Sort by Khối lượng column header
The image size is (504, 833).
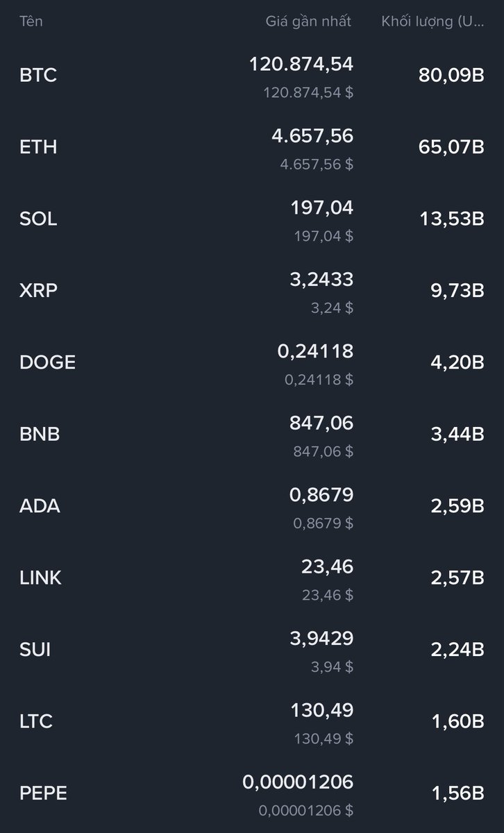pos(432,22)
